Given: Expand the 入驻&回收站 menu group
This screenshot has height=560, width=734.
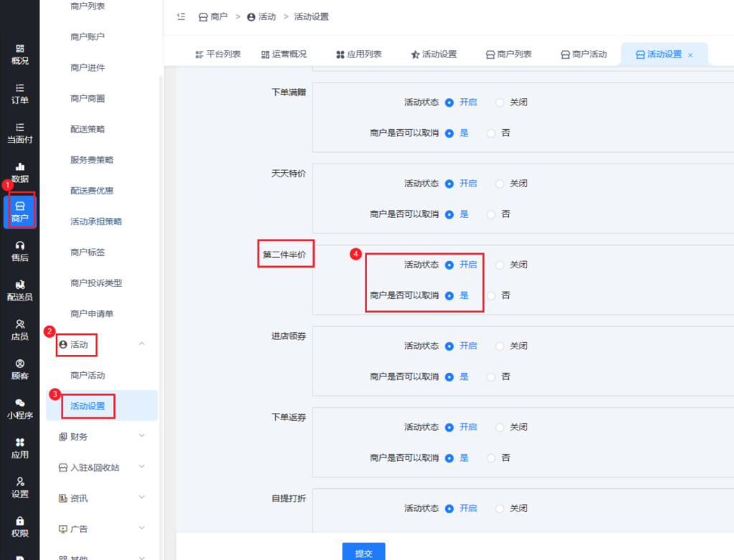Looking at the screenshot, I should (102, 467).
